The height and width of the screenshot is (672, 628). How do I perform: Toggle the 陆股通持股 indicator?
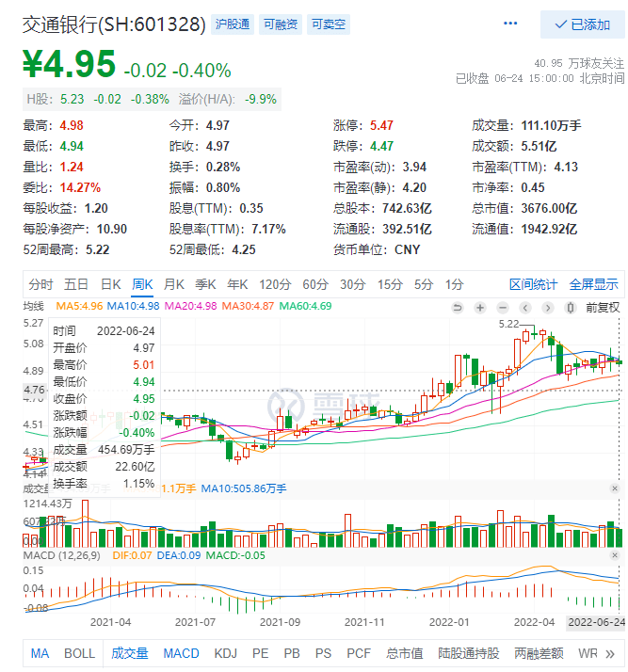coord(469,653)
